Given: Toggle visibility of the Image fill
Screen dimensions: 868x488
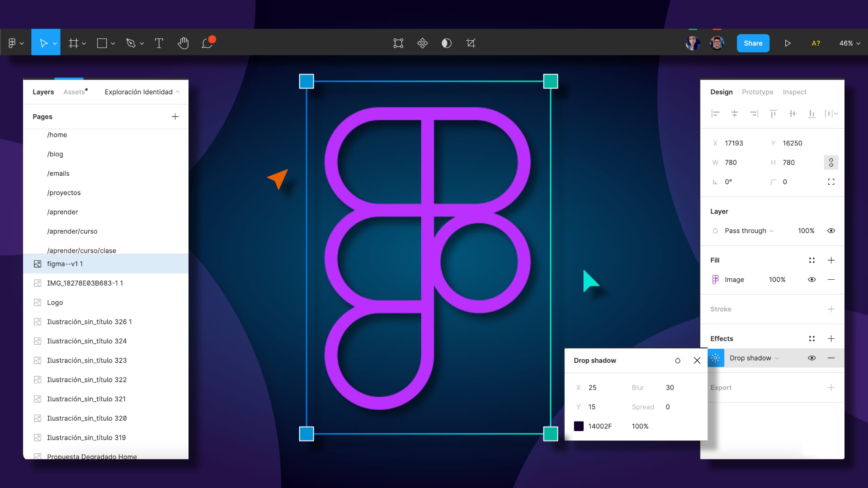Looking at the screenshot, I should 811,279.
